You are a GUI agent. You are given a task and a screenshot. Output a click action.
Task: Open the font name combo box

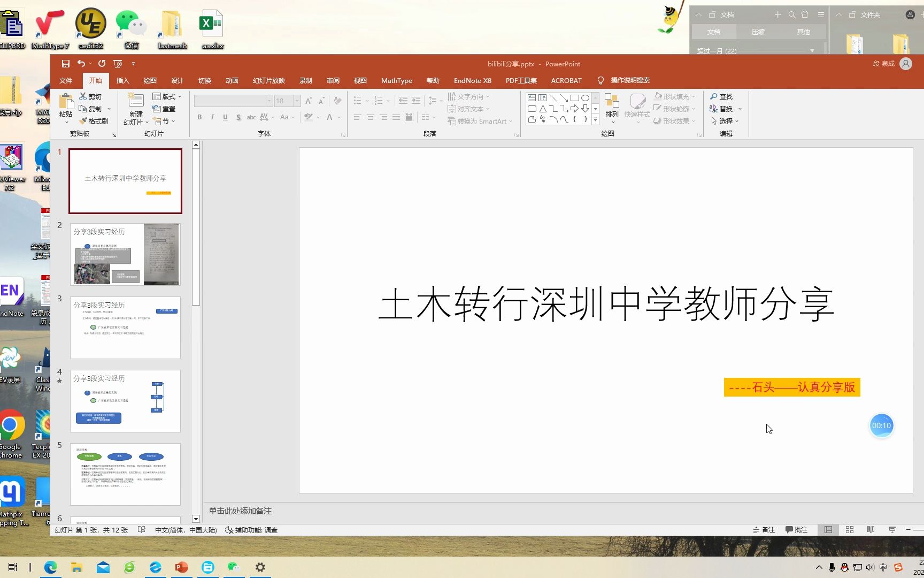[x=233, y=101]
